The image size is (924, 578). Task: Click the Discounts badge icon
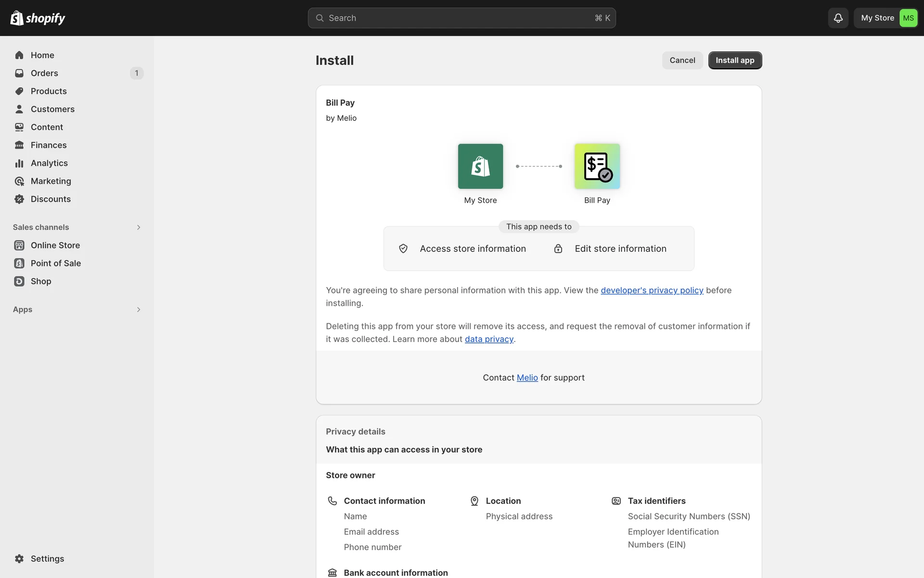pyautogui.click(x=19, y=199)
